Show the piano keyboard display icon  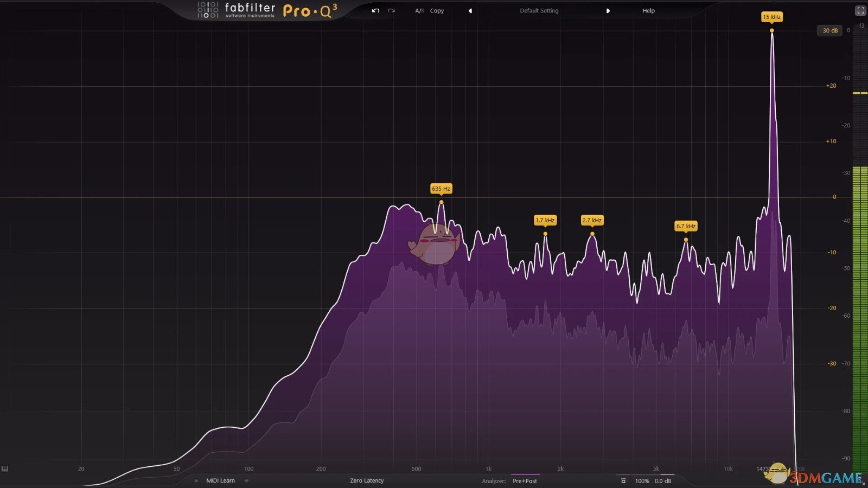pos(5,468)
